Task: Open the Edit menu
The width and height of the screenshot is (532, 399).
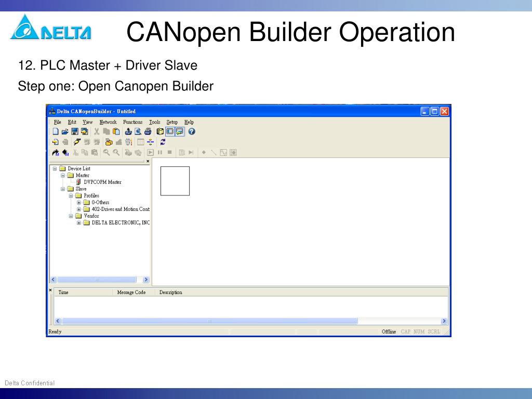Action: [72, 122]
